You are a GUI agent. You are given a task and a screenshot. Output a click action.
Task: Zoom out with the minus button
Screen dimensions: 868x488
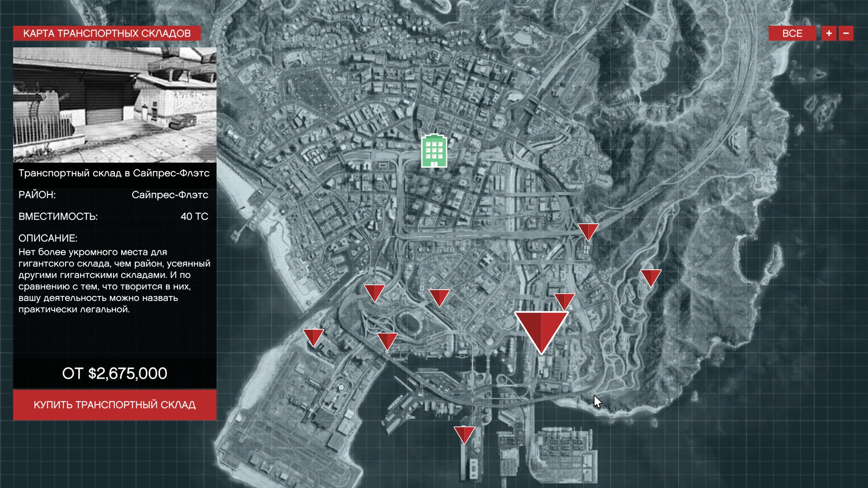click(x=846, y=33)
